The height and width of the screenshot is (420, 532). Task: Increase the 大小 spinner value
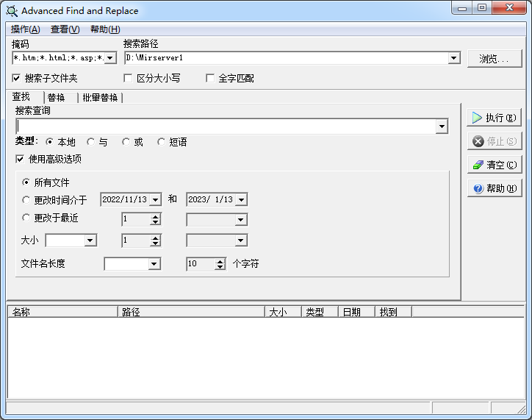point(155,238)
